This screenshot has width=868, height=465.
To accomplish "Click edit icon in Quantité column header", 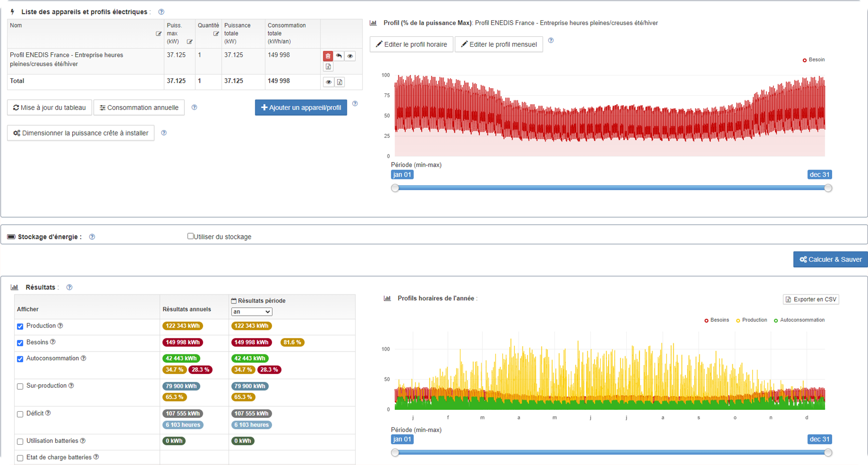I will point(216,34).
